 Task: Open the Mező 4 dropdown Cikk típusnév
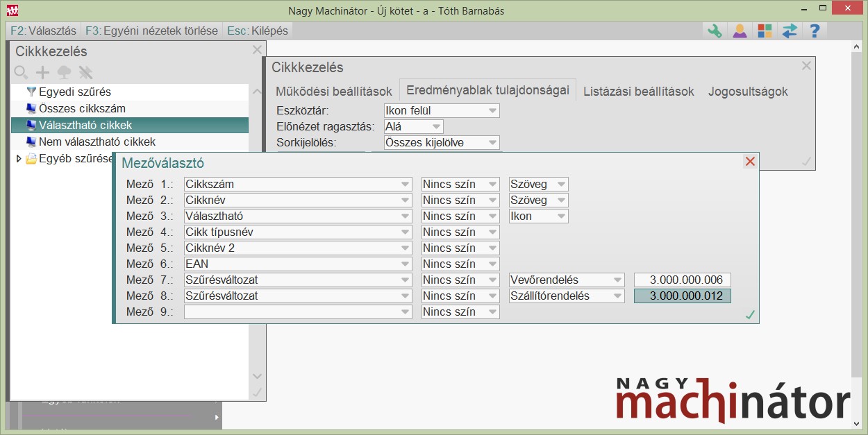click(x=299, y=232)
